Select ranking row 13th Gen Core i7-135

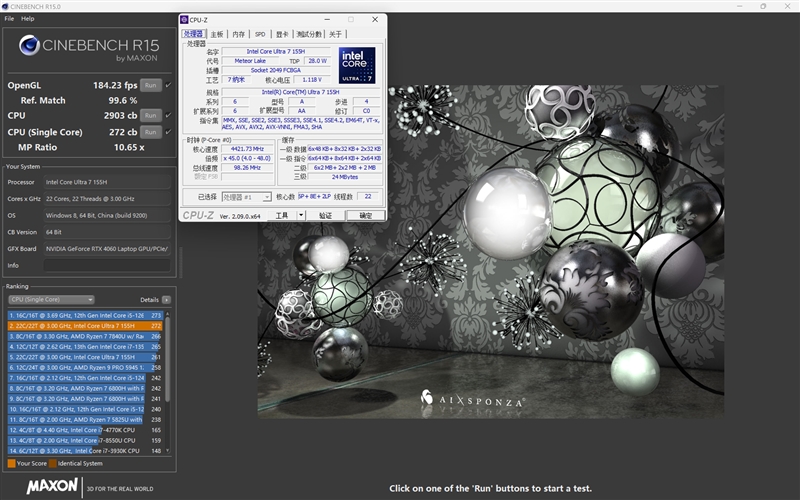[85, 346]
